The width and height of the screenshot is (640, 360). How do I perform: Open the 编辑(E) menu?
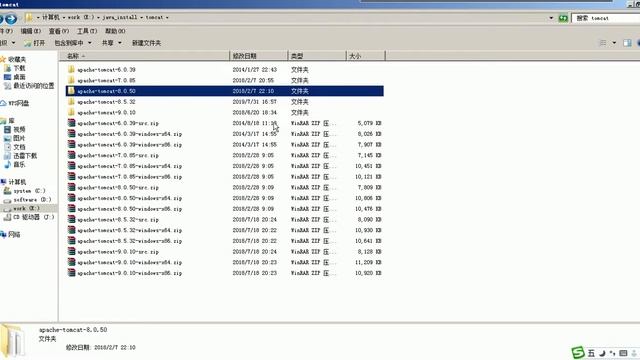tap(31, 31)
